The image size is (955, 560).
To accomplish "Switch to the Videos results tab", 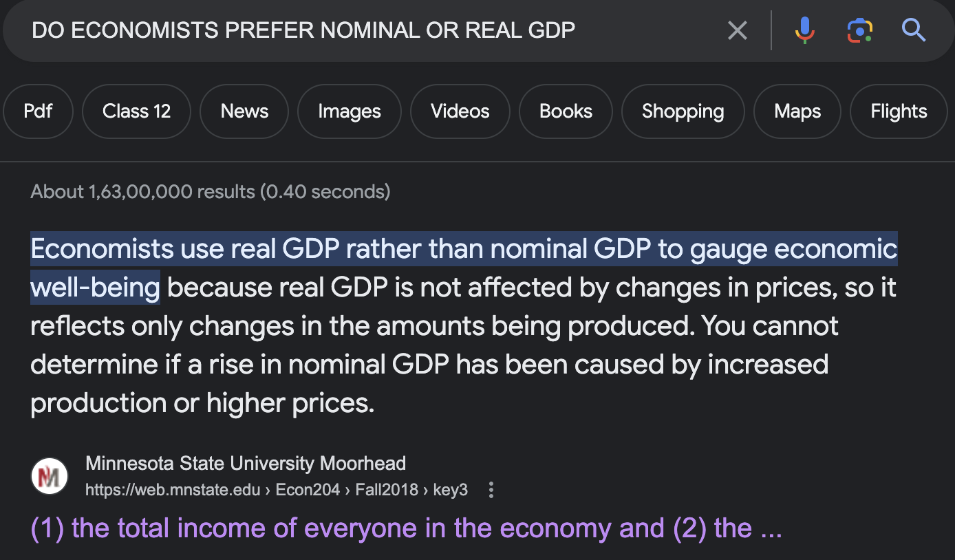I will coord(460,111).
